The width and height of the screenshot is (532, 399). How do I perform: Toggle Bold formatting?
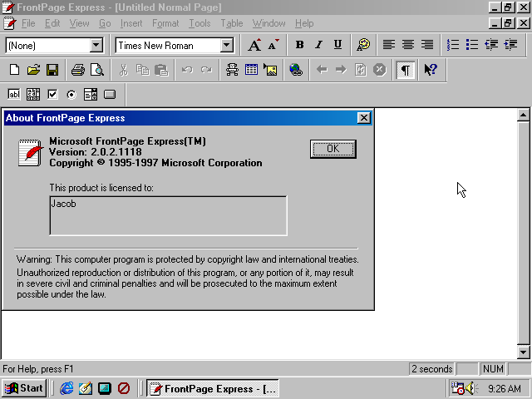[x=299, y=45]
